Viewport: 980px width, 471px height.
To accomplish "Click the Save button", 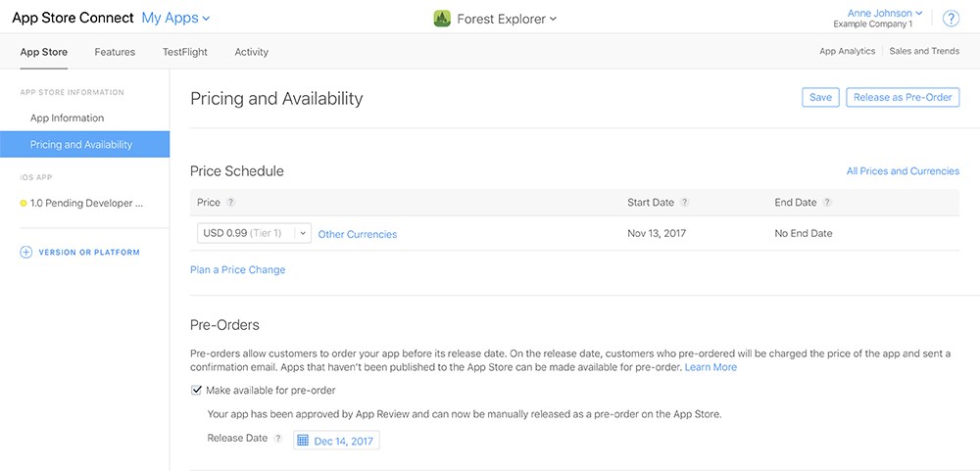I will coord(820,98).
